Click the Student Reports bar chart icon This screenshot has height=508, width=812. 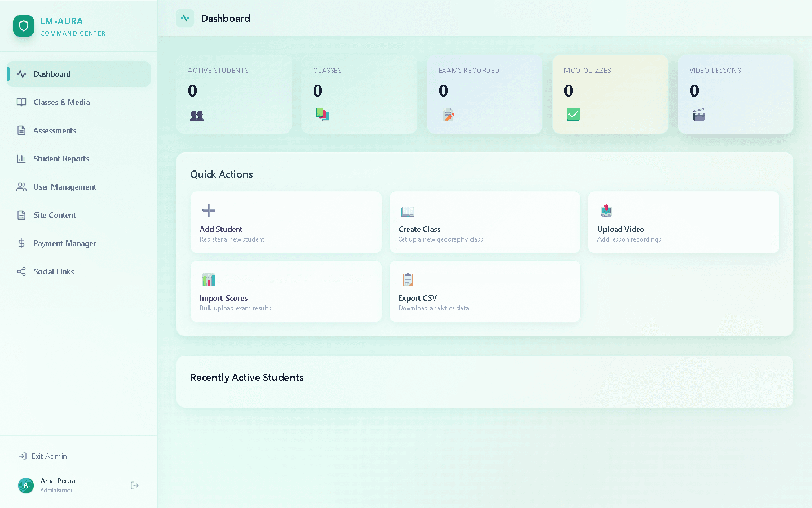21,159
